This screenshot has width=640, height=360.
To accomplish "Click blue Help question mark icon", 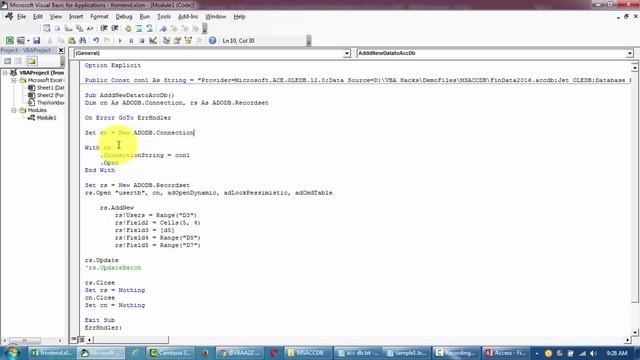I will [212, 40].
